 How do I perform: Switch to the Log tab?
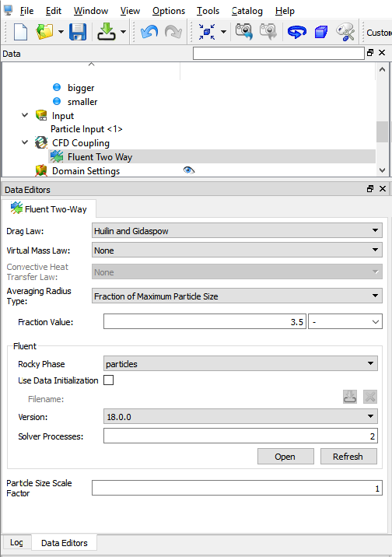point(16,542)
